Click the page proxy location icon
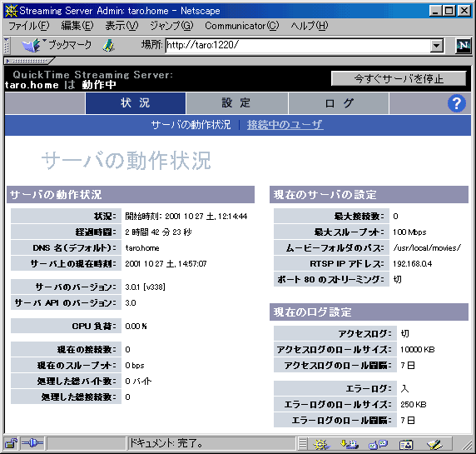 click(108, 46)
